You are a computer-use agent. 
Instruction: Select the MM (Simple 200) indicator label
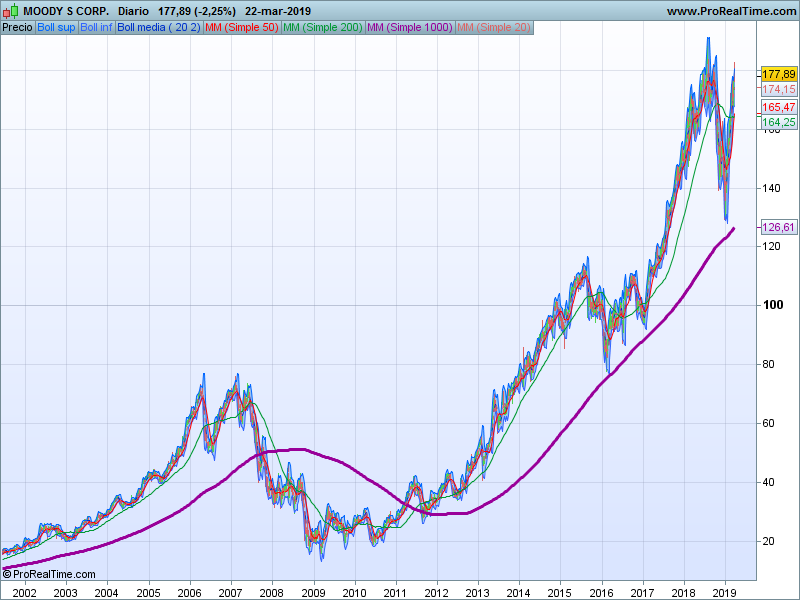point(323,28)
